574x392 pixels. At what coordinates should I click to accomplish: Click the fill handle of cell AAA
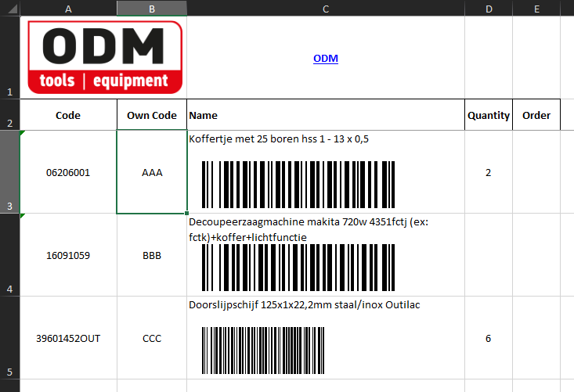tap(186, 213)
